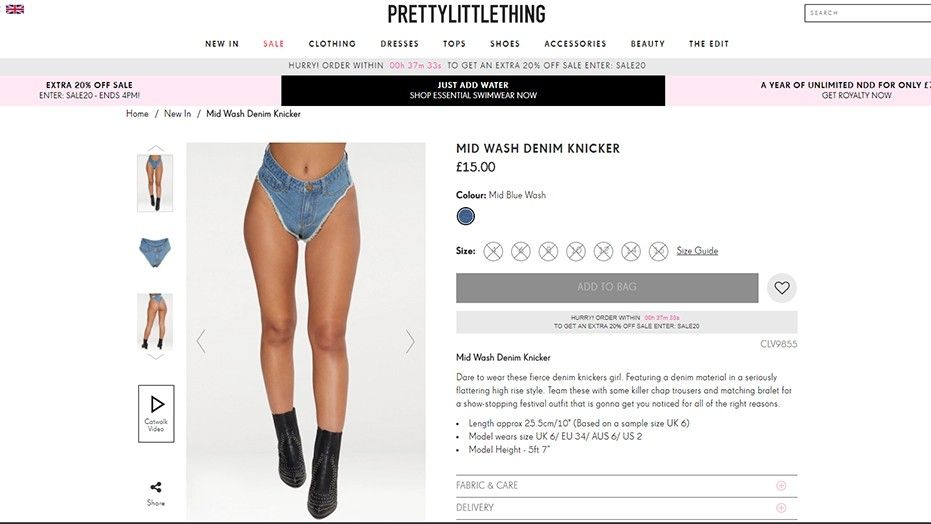Open the Sale menu item
Image resolution: width=931 pixels, height=524 pixels.
(274, 44)
